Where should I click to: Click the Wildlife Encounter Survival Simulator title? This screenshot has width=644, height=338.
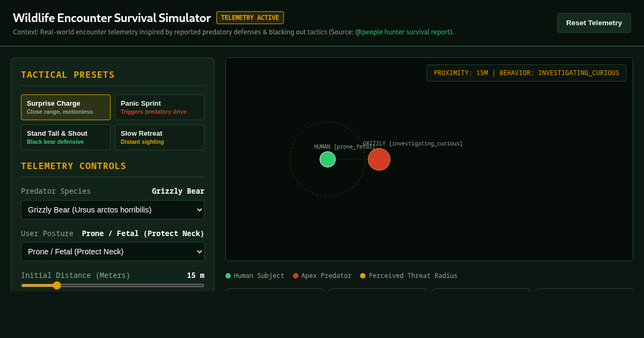[112, 18]
